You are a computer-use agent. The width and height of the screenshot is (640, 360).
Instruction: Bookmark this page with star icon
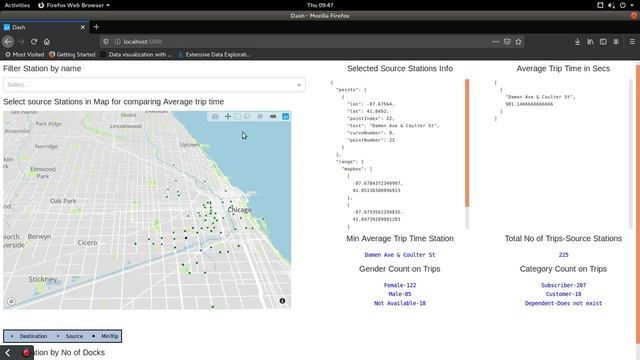tap(518, 42)
